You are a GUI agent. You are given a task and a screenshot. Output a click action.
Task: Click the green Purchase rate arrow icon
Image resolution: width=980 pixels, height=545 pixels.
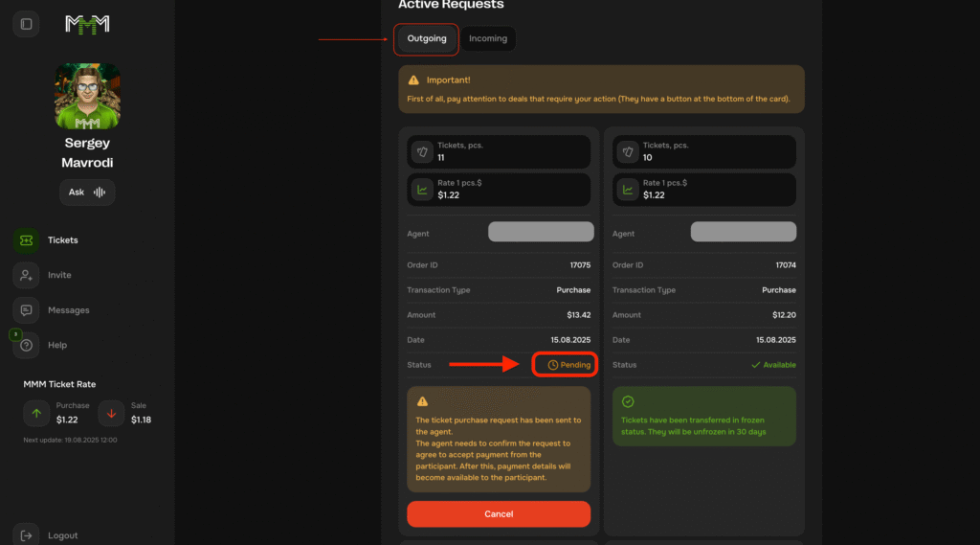[36, 414]
